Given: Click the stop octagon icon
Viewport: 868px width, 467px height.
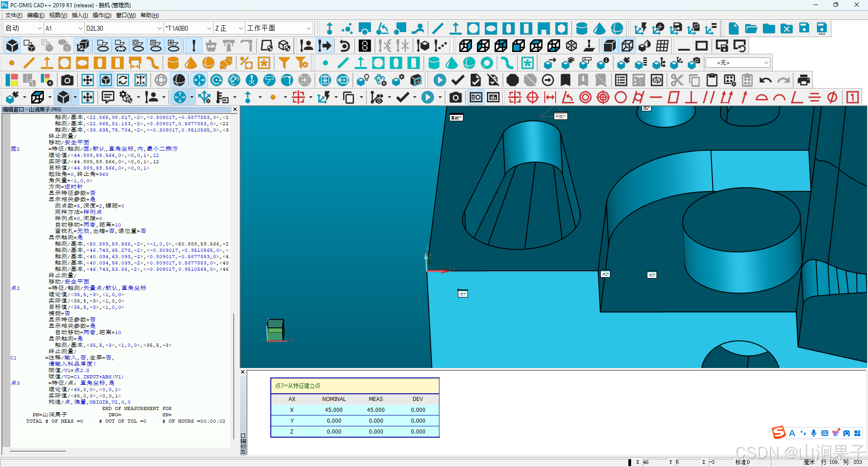Looking at the screenshot, I should tap(512, 80).
